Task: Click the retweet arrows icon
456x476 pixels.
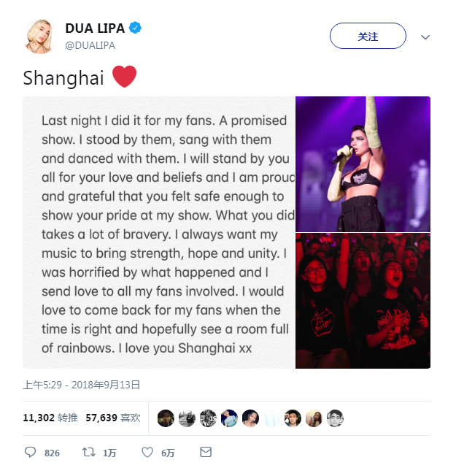Action: click(88, 452)
